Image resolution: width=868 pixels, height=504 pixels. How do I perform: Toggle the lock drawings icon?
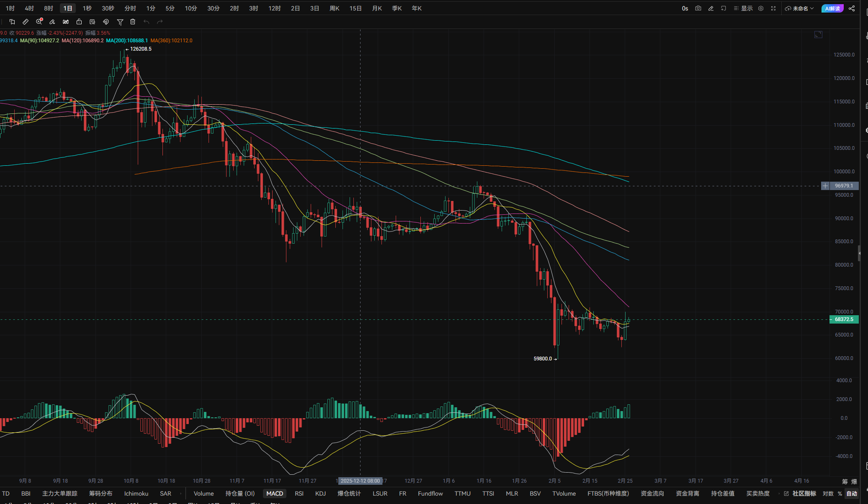coord(79,22)
